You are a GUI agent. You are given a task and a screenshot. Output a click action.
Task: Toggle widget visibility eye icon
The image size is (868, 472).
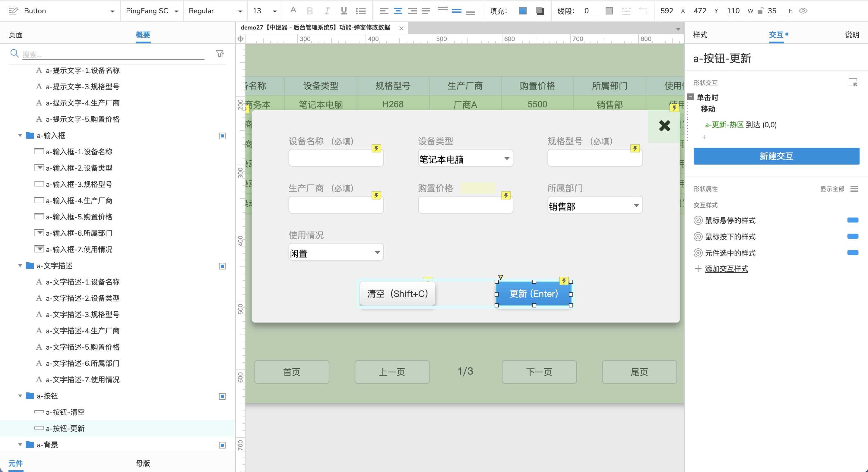point(803,11)
